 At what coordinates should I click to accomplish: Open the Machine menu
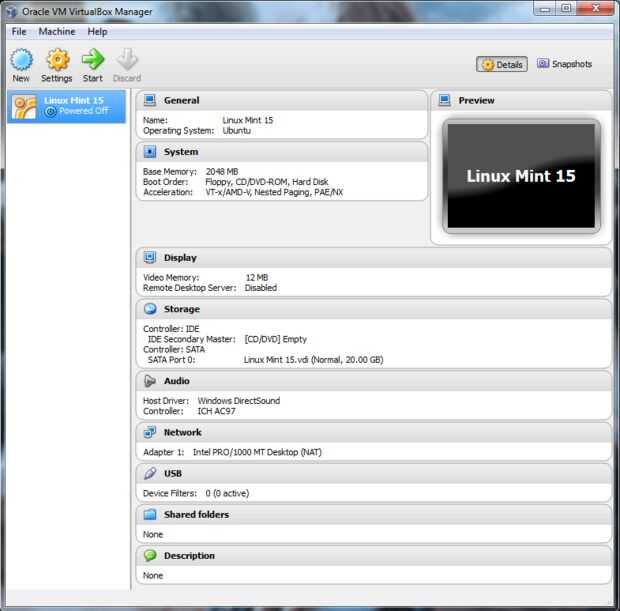(x=57, y=32)
